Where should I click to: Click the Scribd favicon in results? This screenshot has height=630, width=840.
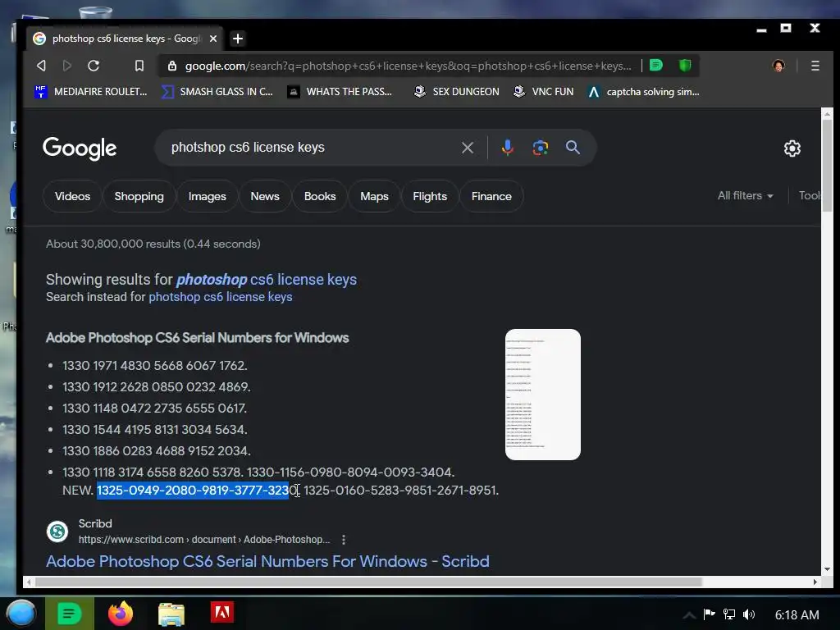pyautogui.click(x=57, y=532)
